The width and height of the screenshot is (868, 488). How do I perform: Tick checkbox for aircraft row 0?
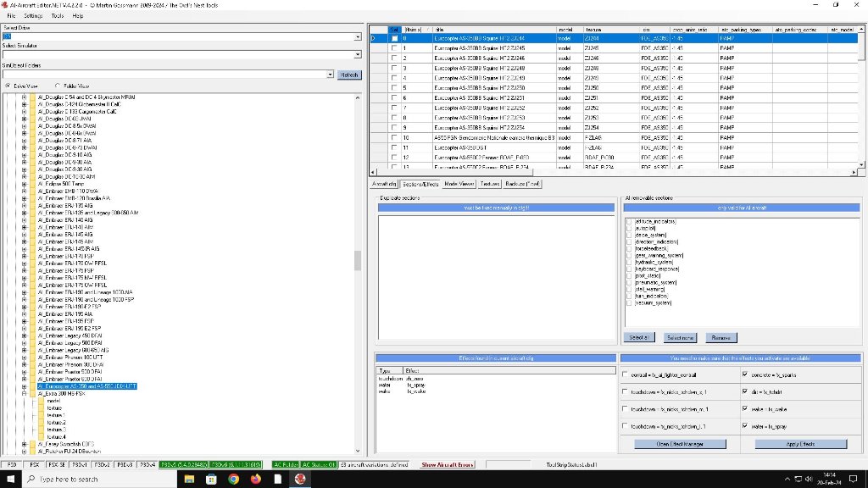tap(394, 39)
